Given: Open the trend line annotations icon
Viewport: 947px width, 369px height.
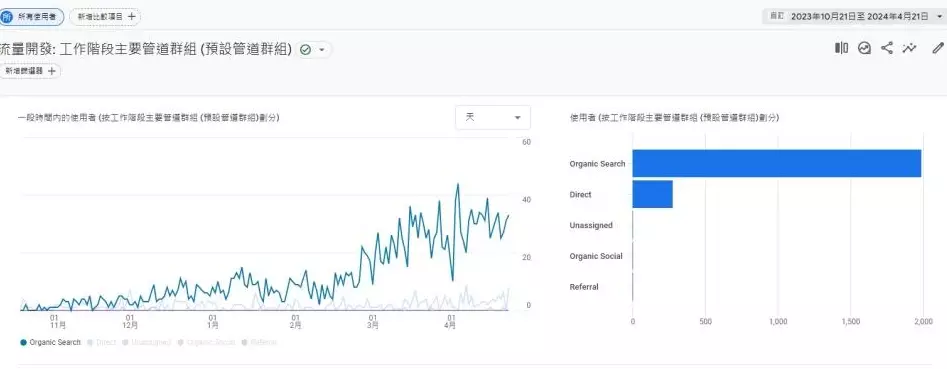Looking at the screenshot, I should 909,48.
